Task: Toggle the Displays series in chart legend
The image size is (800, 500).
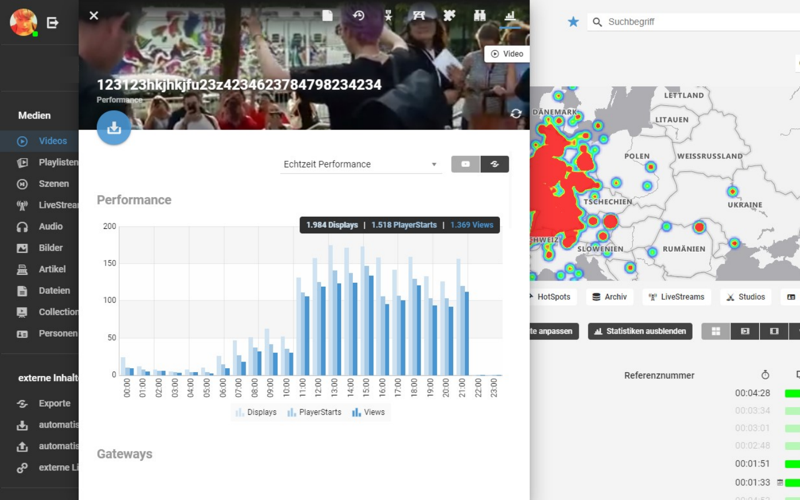Action: click(x=256, y=412)
